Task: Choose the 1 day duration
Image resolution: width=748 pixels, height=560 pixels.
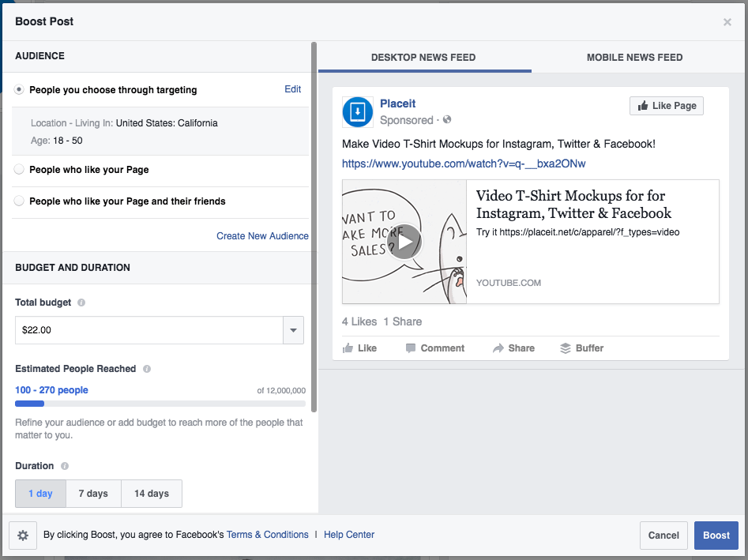Action: coord(40,494)
